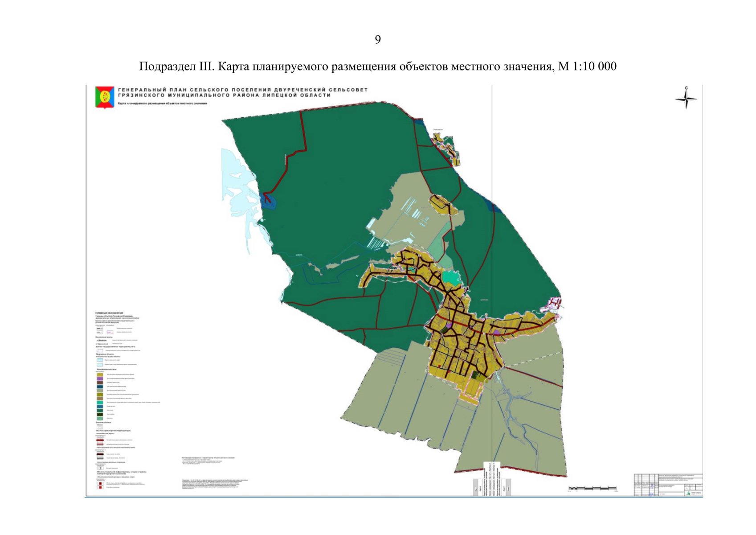Viewport: 756px width, 535px height.
Task: Click the map title 'ГЕНЕРАЛЬНЫЙ ПЛАН СЕЛЬСКОГО ПОСЕЛЕНИЯ'
Action: coord(243,90)
